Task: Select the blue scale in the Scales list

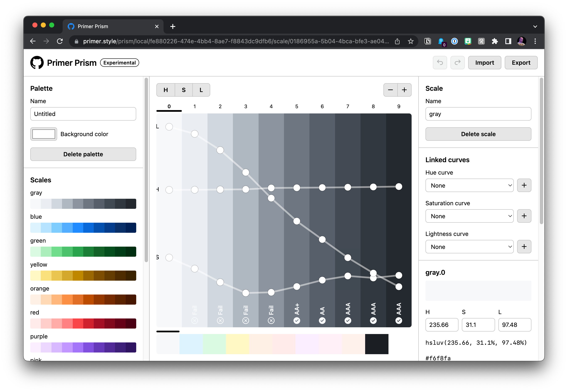Action: point(83,228)
